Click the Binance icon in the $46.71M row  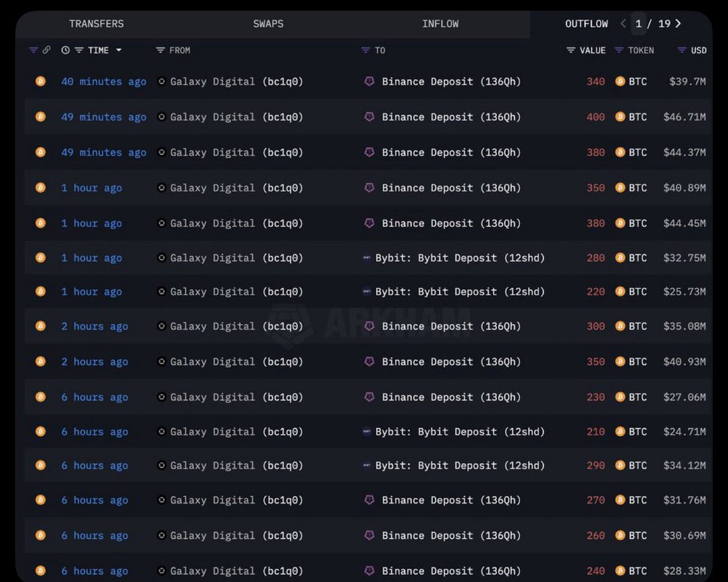tap(369, 117)
